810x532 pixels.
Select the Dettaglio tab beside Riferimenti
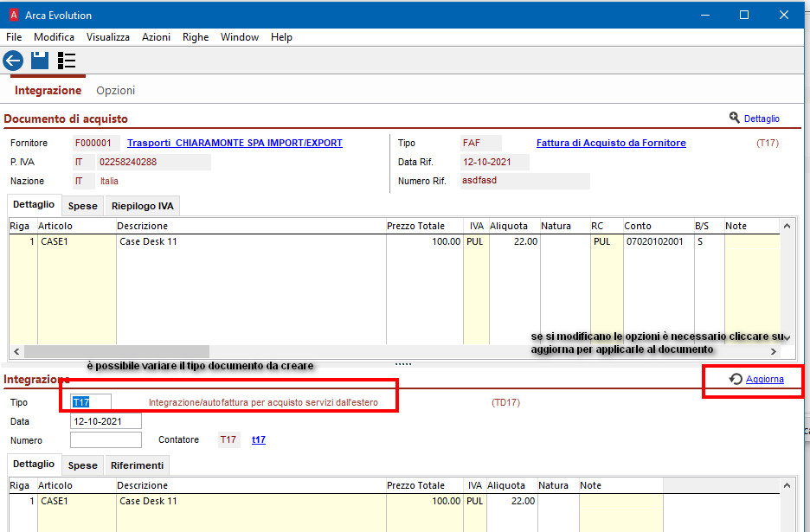click(x=34, y=464)
